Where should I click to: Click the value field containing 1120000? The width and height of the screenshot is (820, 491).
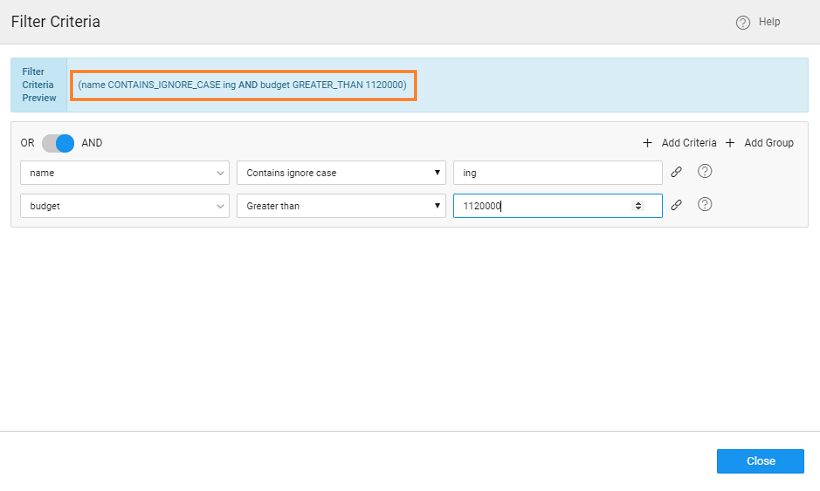(540, 205)
